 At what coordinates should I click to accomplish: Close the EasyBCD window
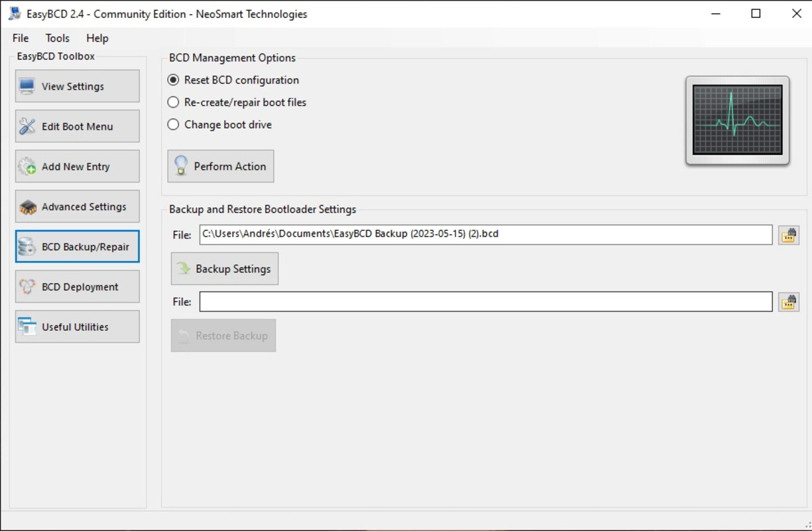797,13
